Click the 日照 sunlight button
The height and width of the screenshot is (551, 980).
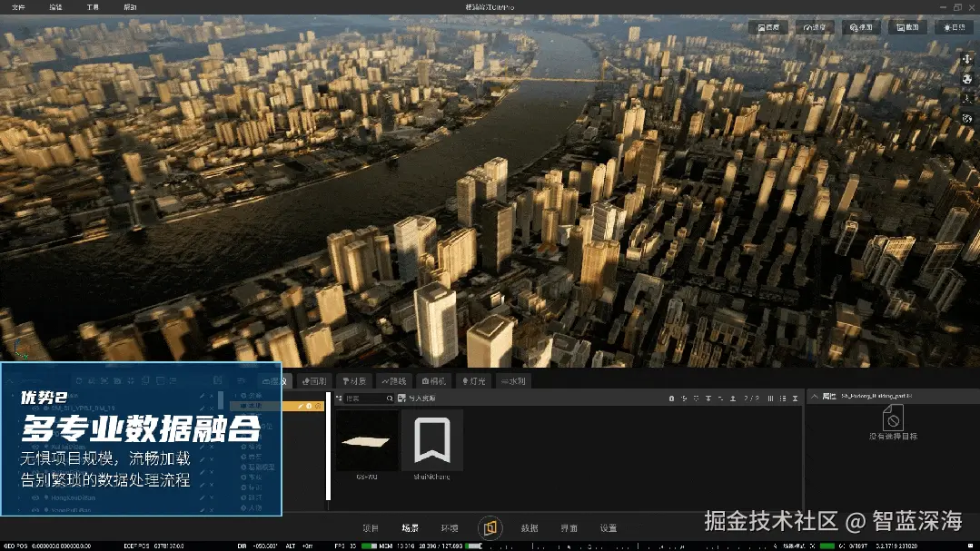pos(955,27)
